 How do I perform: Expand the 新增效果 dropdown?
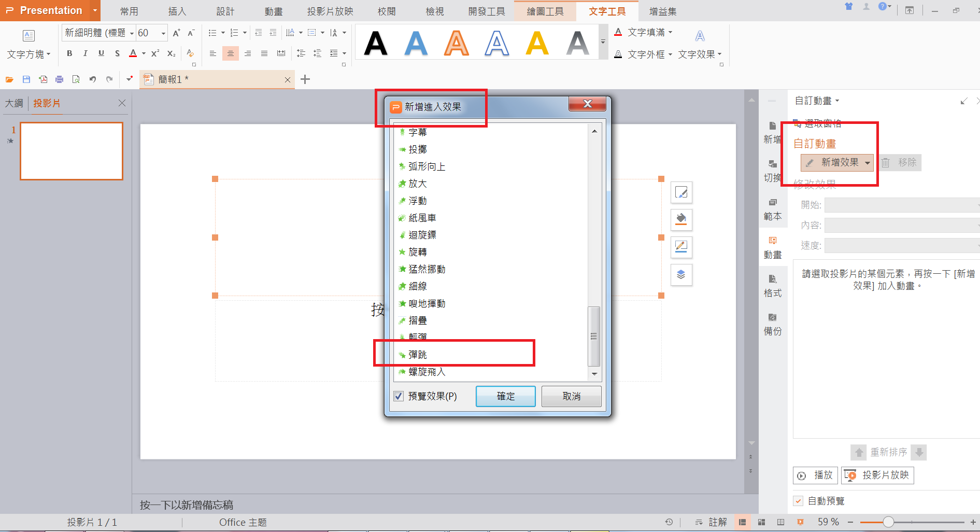point(868,163)
